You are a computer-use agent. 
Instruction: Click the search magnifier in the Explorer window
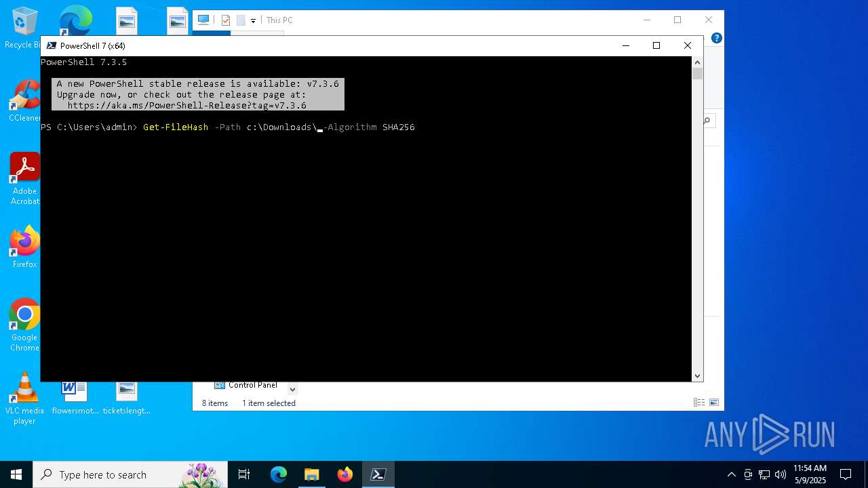coord(707,121)
